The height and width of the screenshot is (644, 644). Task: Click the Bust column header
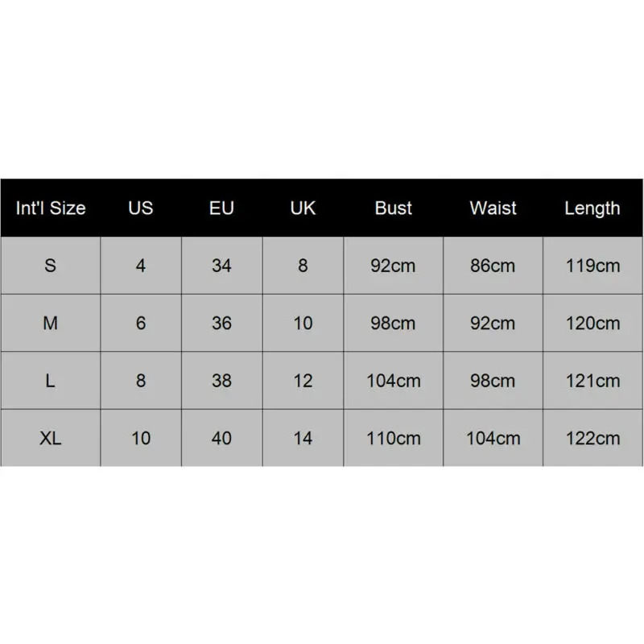(x=394, y=208)
